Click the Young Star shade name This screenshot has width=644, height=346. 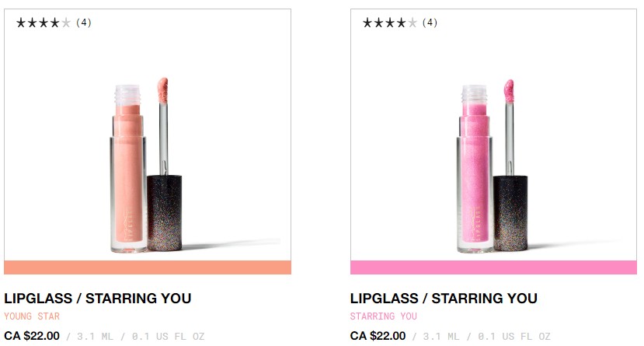pos(32,316)
